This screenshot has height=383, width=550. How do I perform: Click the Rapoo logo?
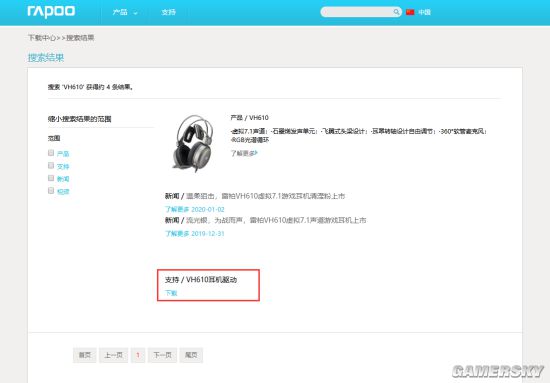pyautogui.click(x=51, y=12)
